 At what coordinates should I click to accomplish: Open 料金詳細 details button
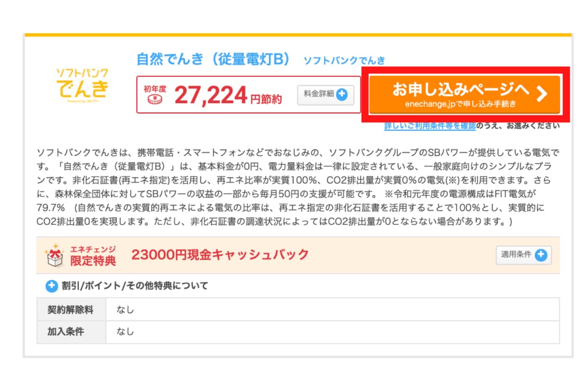(326, 95)
